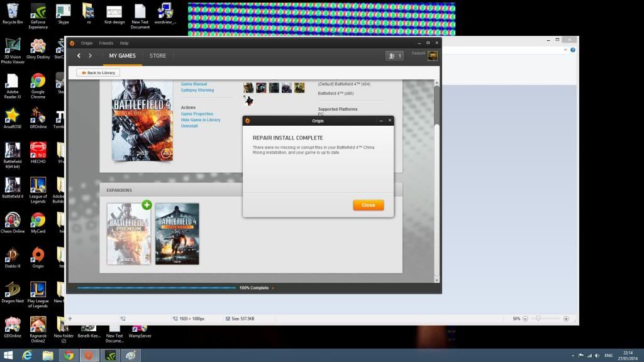Click the 100% Complete download progress bar
644x362 pixels.
coord(157,288)
